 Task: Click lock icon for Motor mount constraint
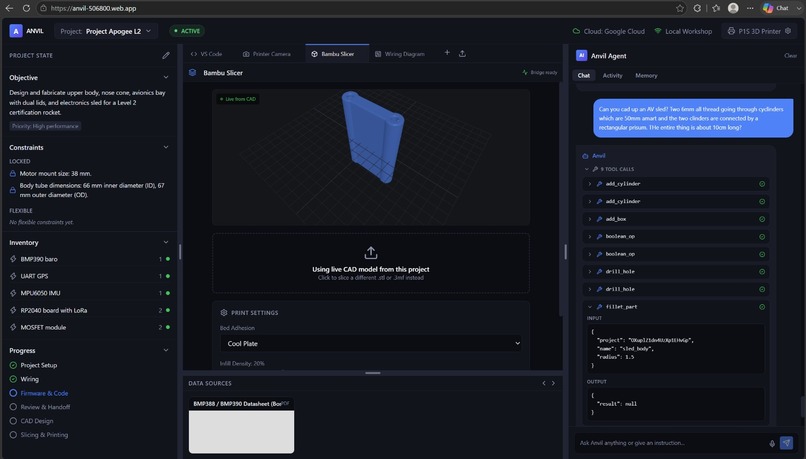[13, 174]
